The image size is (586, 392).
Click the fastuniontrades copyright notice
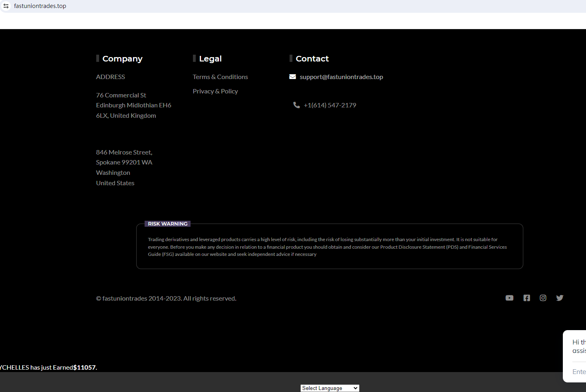[x=166, y=298]
